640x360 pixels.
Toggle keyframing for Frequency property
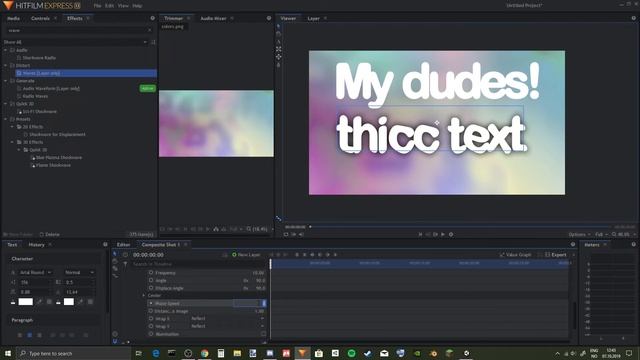click(151, 272)
